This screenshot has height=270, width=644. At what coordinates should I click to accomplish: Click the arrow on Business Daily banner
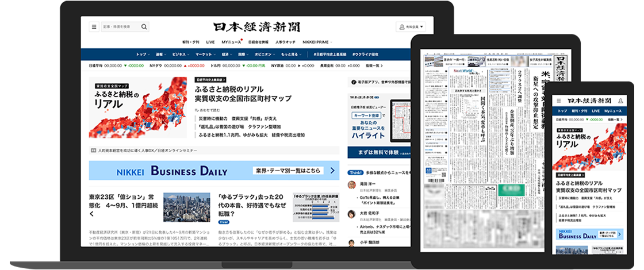[x=332, y=171]
